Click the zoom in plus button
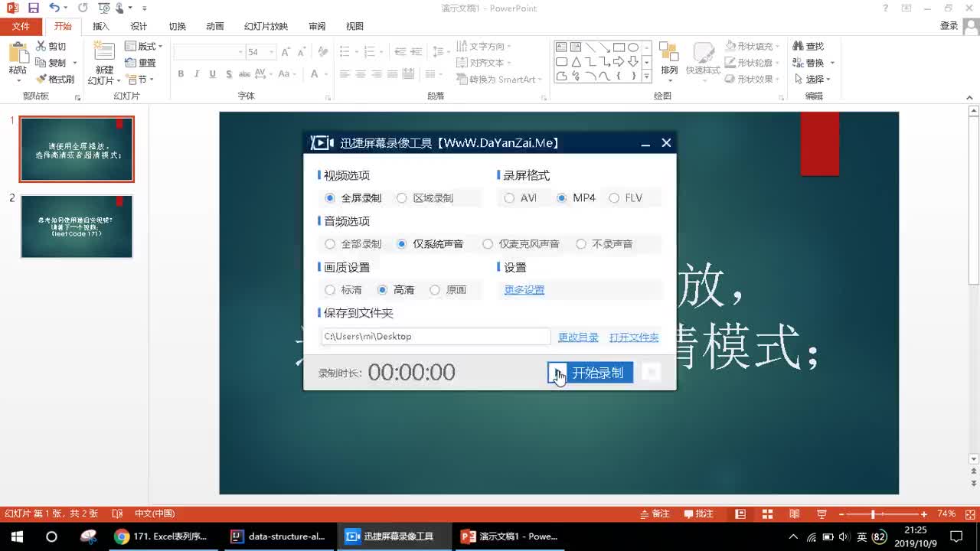This screenshot has height=551, width=980. coord(925,514)
